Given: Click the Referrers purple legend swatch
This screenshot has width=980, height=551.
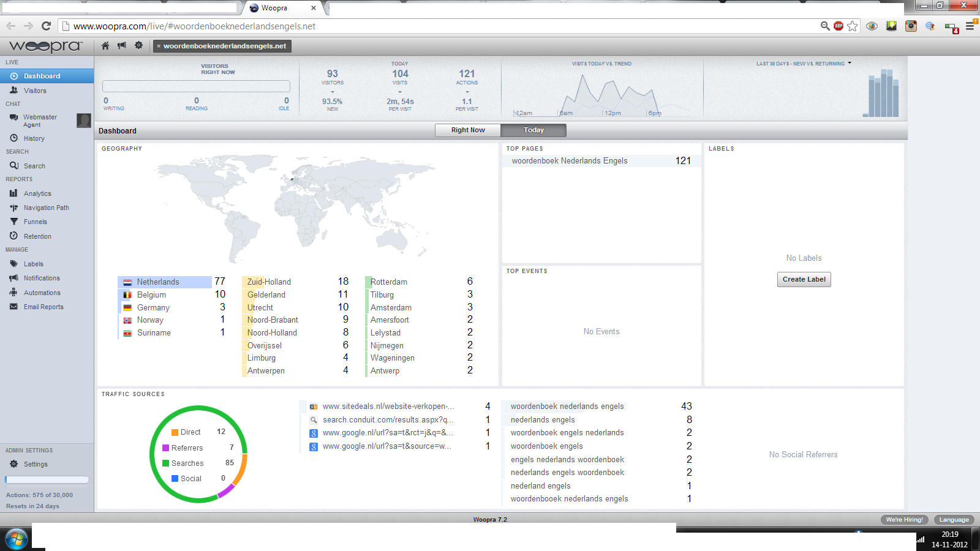Looking at the screenshot, I should pos(165,448).
